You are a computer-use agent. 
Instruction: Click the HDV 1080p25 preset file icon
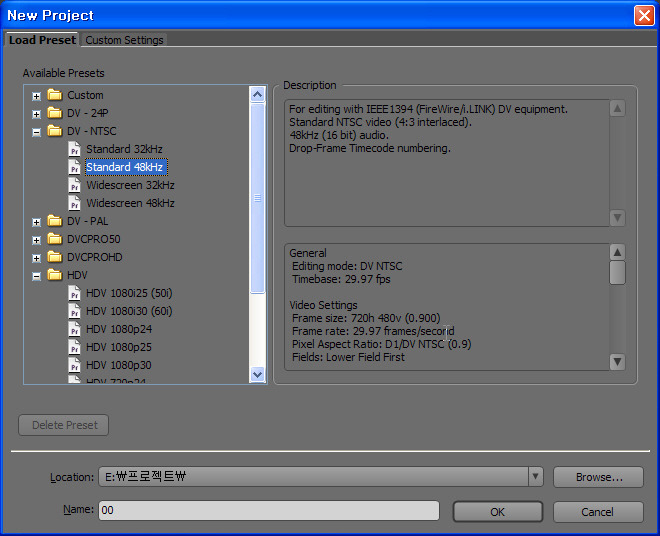75,347
